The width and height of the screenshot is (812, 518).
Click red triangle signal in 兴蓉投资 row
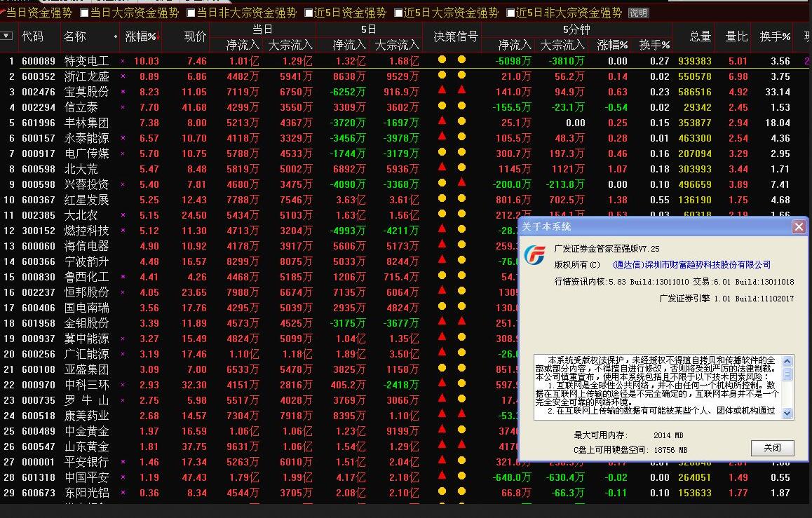pyautogui.click(x=461, y=183)
